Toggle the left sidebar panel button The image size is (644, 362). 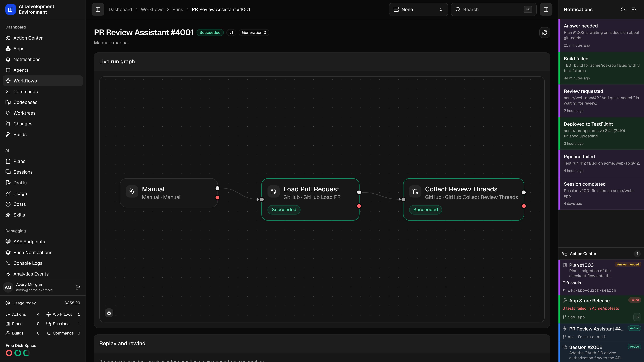pos(98,10)
